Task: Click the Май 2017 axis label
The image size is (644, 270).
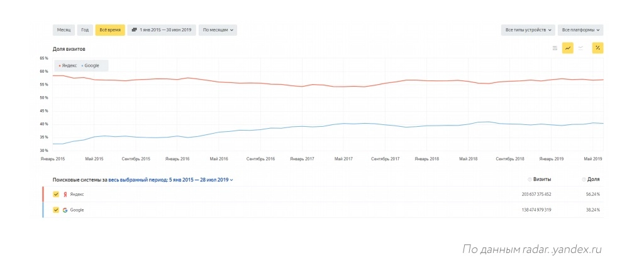Action: pos(344,159)
